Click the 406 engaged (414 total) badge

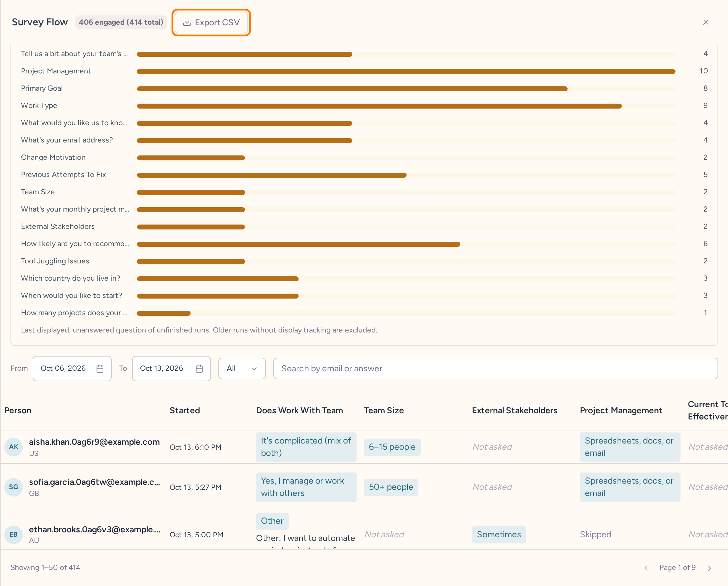pos(121,22)
